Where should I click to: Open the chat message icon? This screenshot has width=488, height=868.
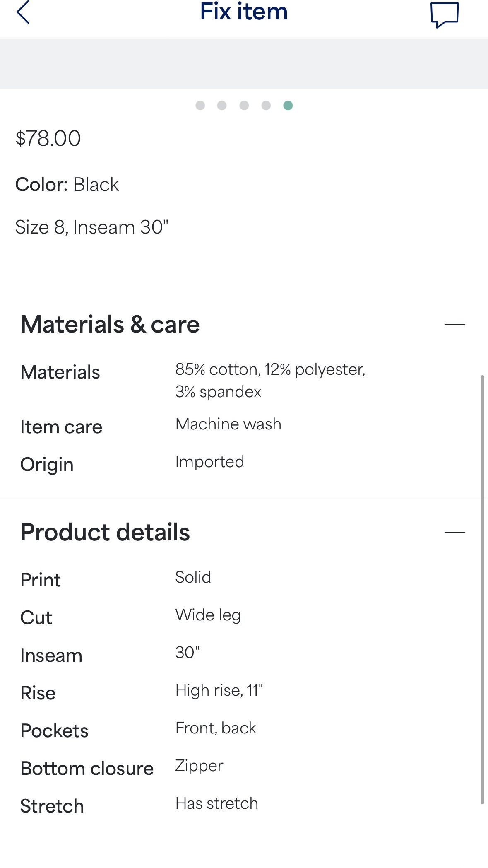click(x=445, y=15)
